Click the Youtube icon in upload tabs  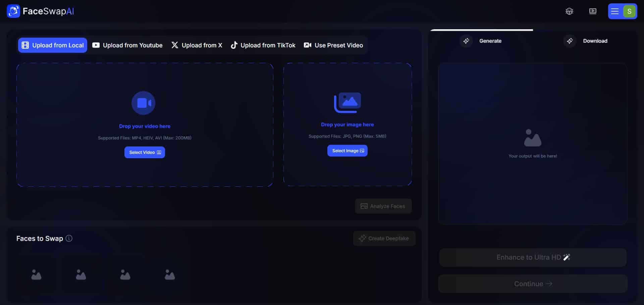click(96, 45)
